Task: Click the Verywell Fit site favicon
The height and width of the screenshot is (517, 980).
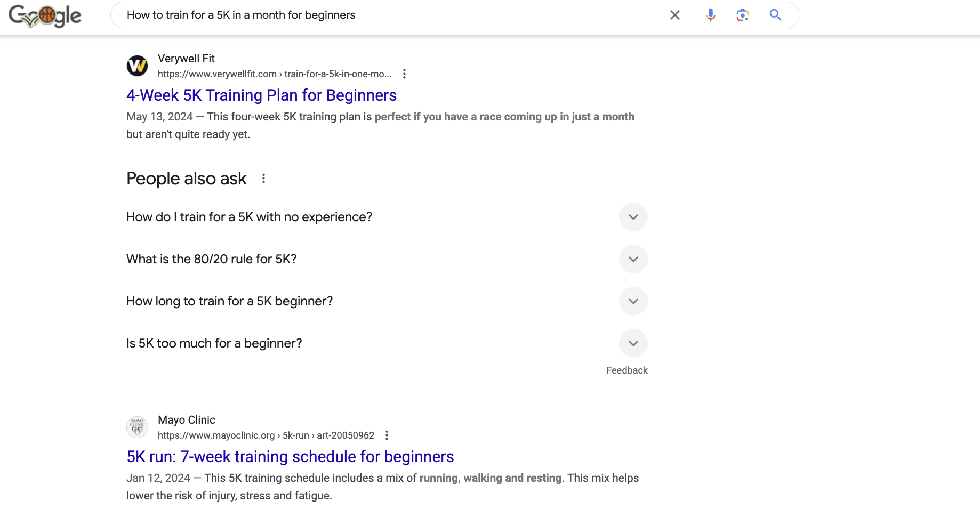Action: [137, 66]
